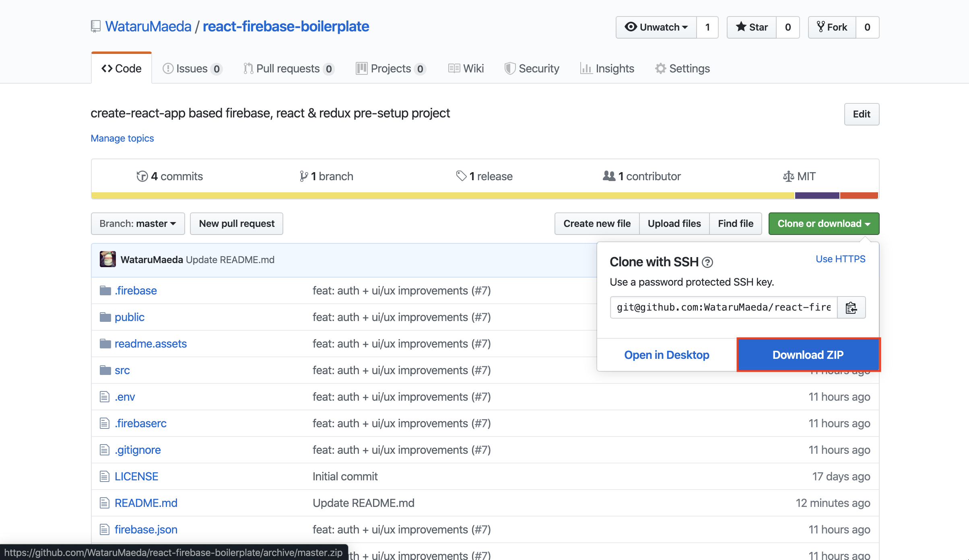Viewport: 969px width, 560px height.
Task: Open the firebase.json file
Action: 146,529
